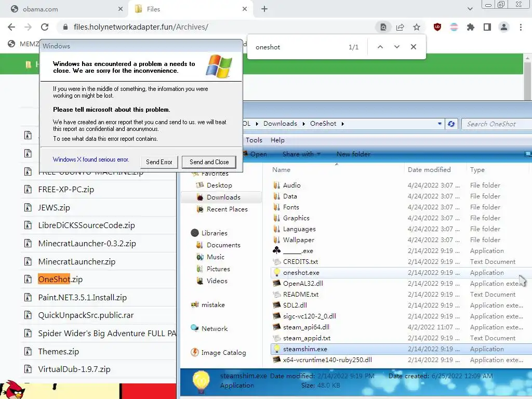
Task: Click Downloads in the breadcrumb path
Action: click(280, 124)
